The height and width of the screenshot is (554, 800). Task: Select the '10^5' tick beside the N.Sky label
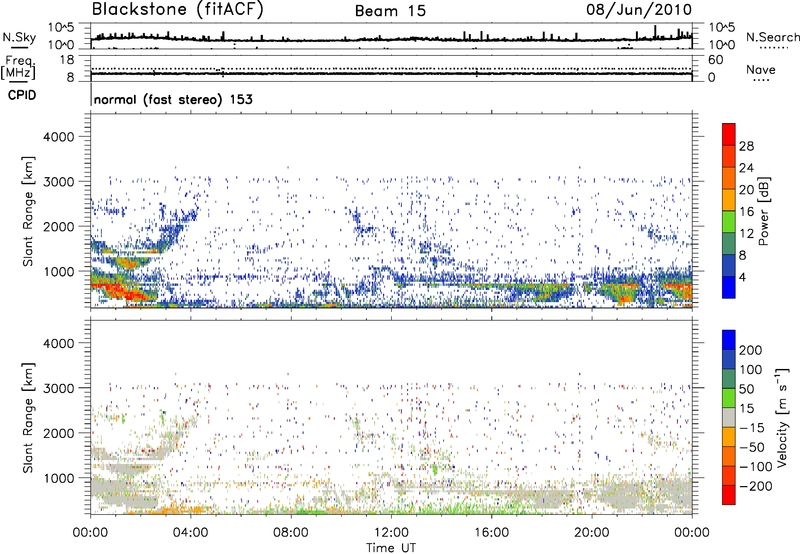point(61,27)
